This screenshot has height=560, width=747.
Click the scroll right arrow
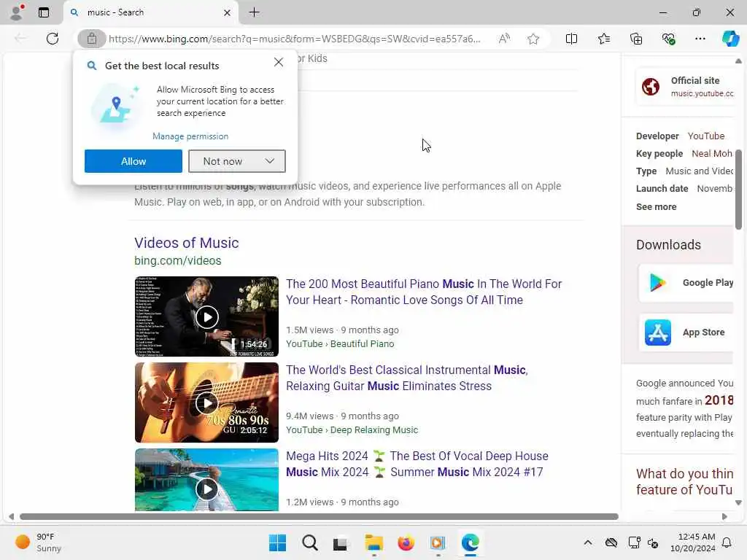tap(724, 517)
